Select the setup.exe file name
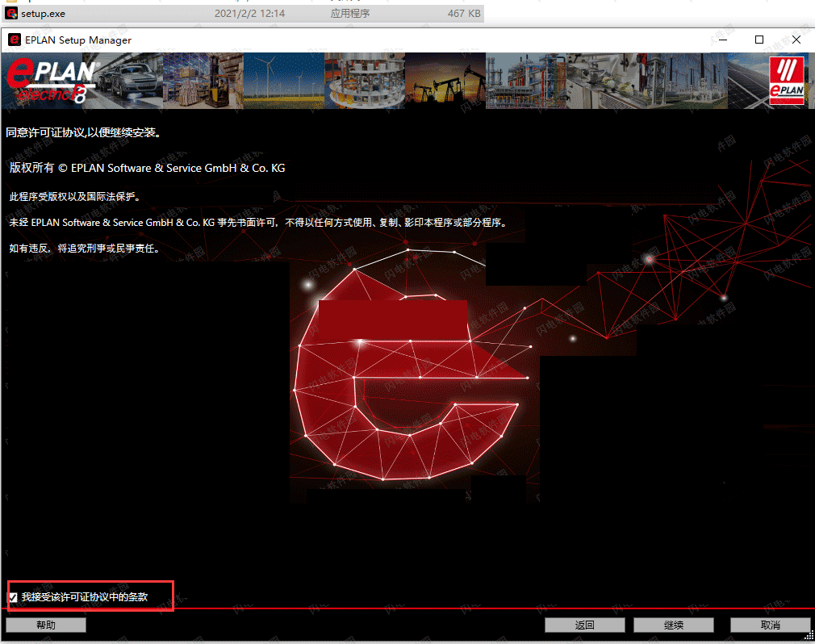This screenshot has height=644, width=815. tap(43, 14)
